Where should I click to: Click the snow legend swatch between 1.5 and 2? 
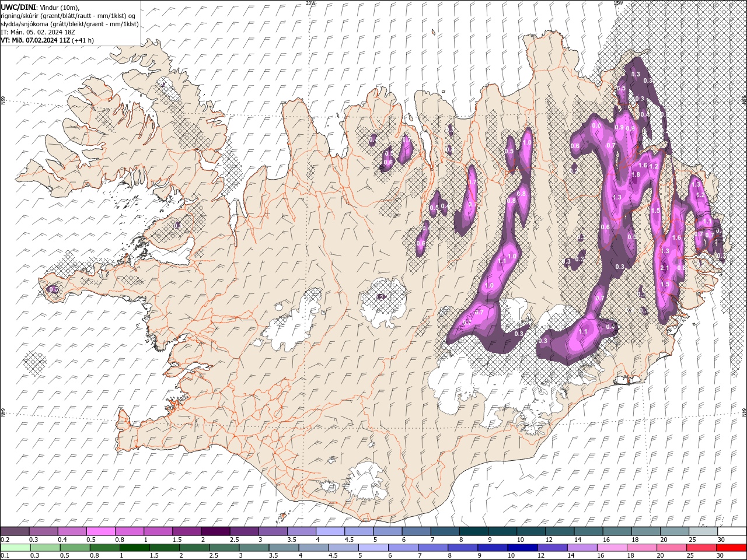pyautogui.click(x=187, y=531)
